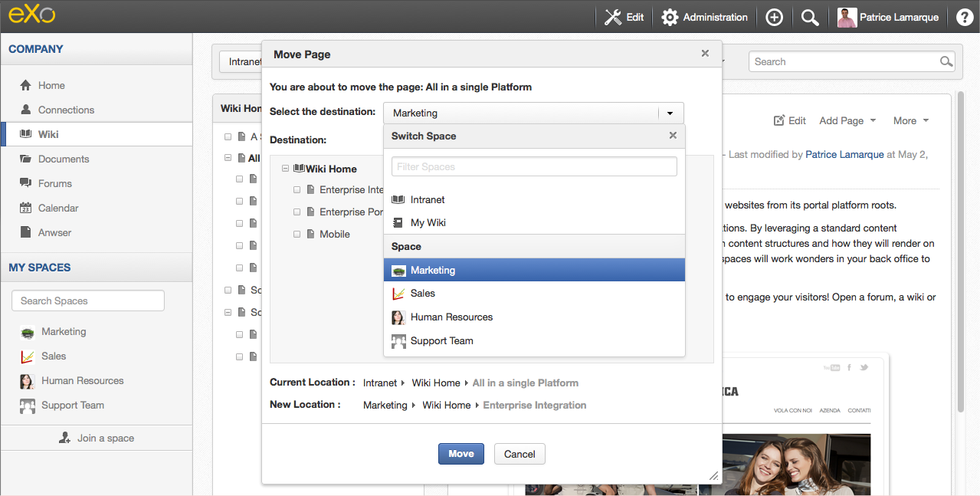Viewport: 980px width, 496px height.
Task: Click Edit page in wiki toolbar
Action: (790, 120)
